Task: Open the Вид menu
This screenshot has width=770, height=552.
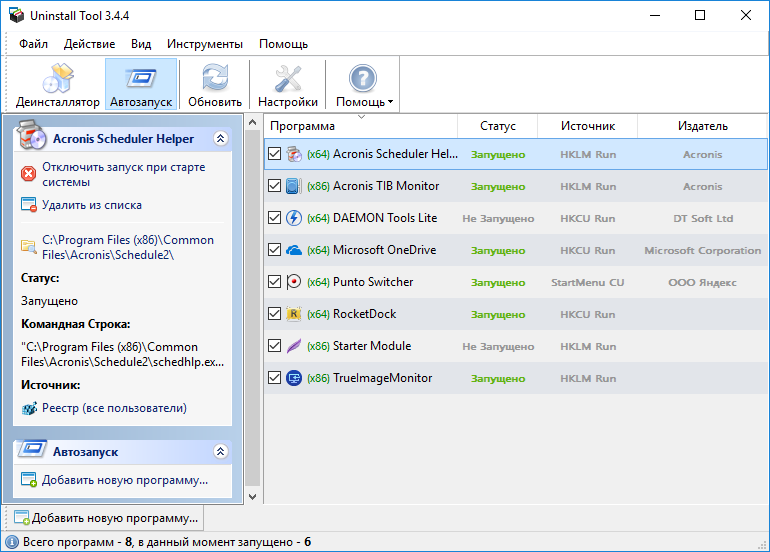Action: coord(141,44)
